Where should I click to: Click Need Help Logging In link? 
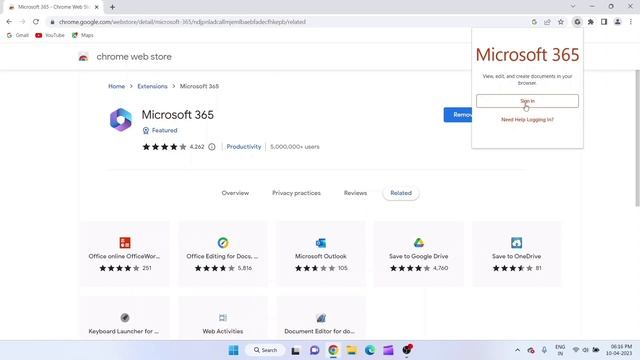527,120
